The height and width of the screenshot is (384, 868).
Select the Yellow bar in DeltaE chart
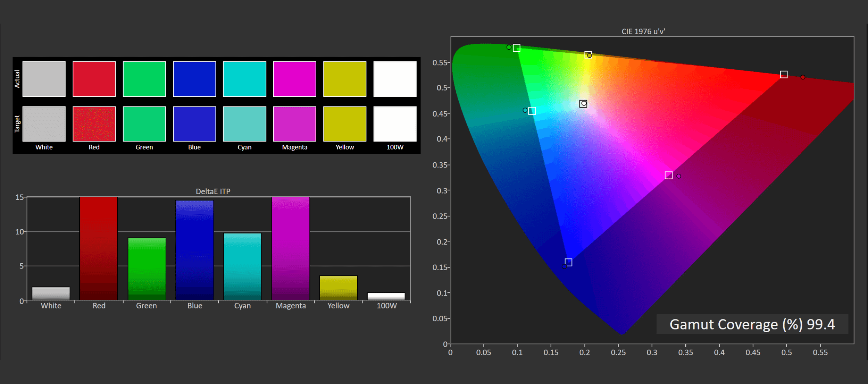(339, 288)
